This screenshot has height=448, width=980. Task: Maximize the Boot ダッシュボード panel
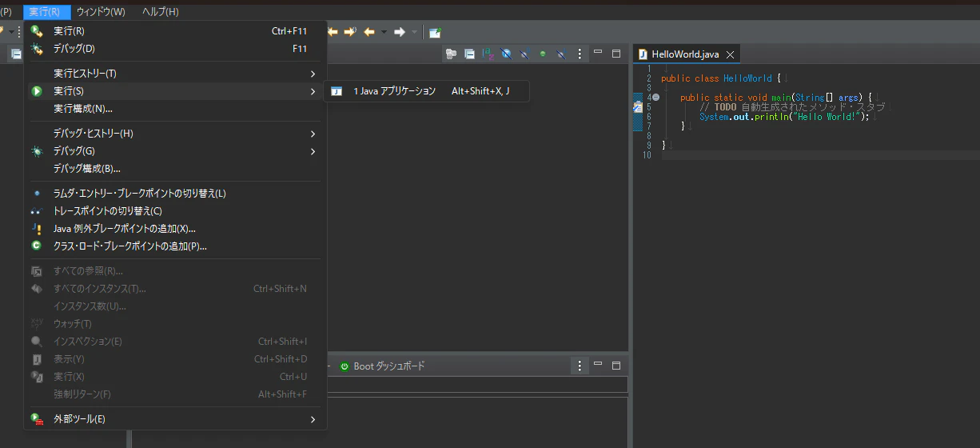click(x=616, y=366)
